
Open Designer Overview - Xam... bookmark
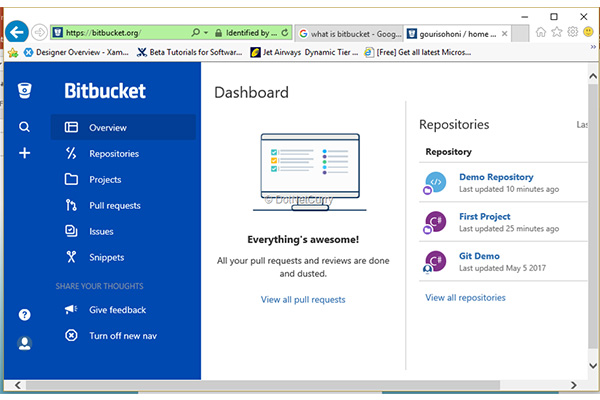[77, 52]
